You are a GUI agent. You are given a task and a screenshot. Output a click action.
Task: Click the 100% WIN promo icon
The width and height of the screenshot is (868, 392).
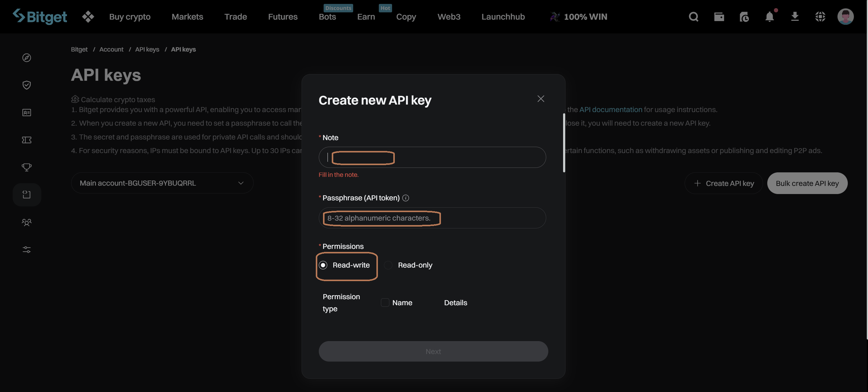pos(555,17)
